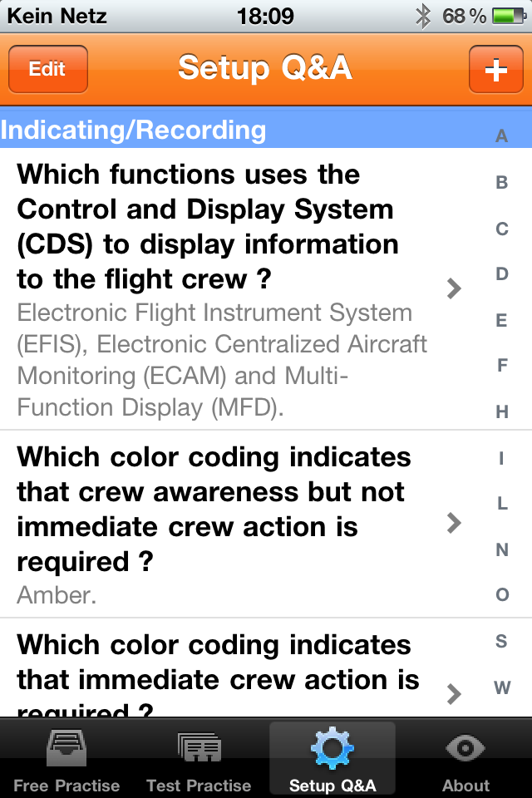The image size is (532, 798).
Task: Open the question answered with Amber
Action: 224,524
